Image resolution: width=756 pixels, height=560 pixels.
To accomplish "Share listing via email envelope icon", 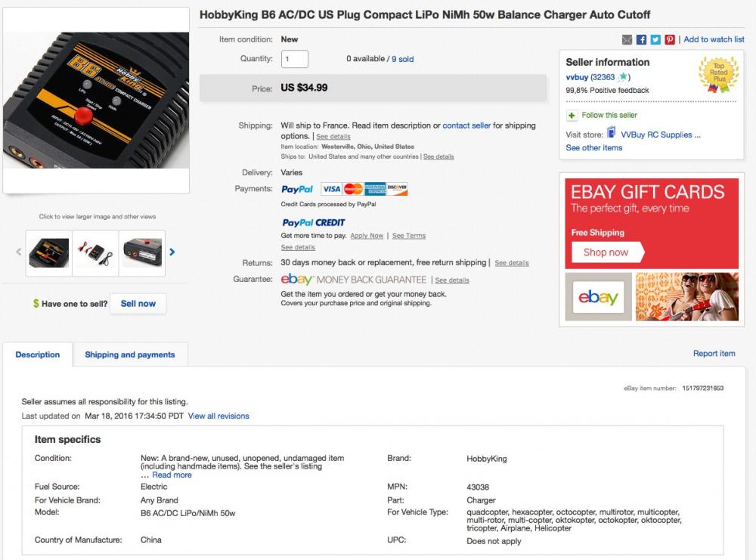I will click(627, 39).
